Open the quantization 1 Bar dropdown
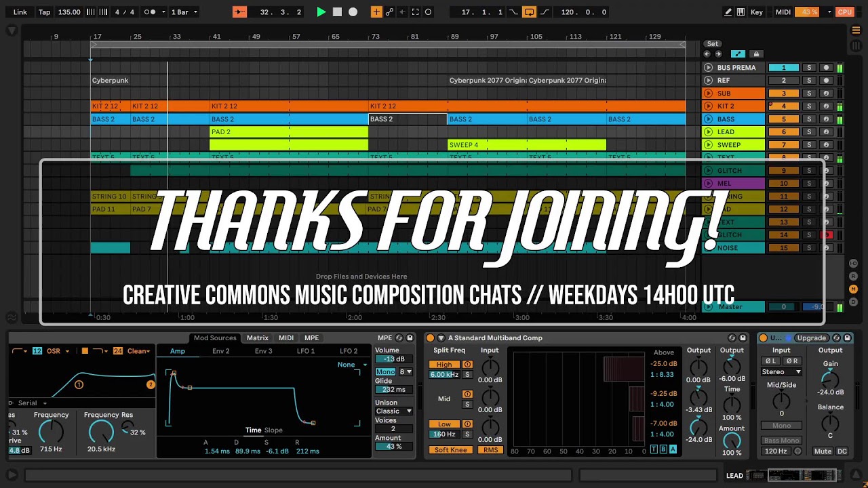The height and width of the screenshot is (488, 868). pyautogui.click(x=183, y=12)
